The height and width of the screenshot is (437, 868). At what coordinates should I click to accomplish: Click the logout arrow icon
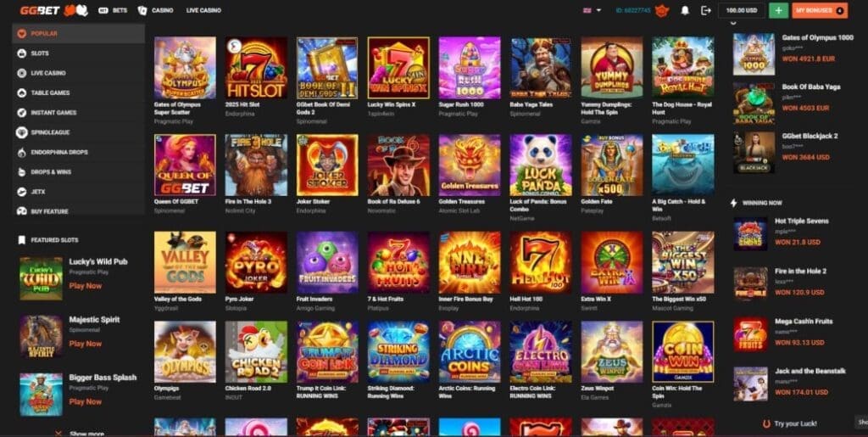[x=705, y=10]
